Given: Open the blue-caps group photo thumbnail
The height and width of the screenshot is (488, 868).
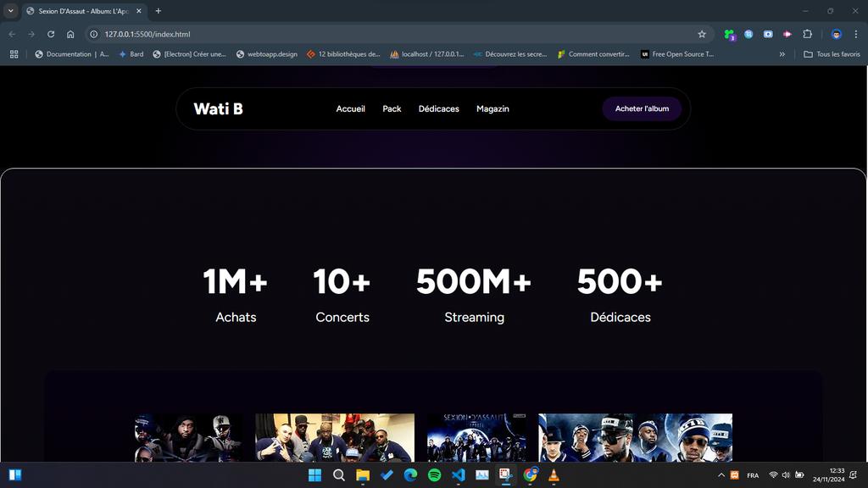Looking at the screenshot, I should coord(635,438).
